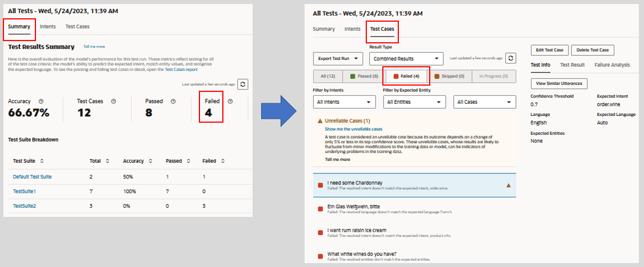This screenshot has width=644, height=267.
Task: Open the Export Test Run dropdown
Action: coord(338,58)
